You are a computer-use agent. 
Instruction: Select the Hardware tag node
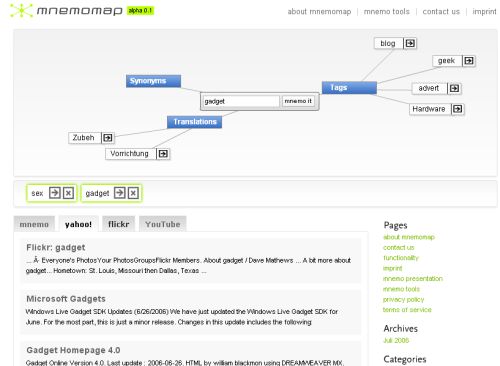pyautogui.click(x=429, y=109)
